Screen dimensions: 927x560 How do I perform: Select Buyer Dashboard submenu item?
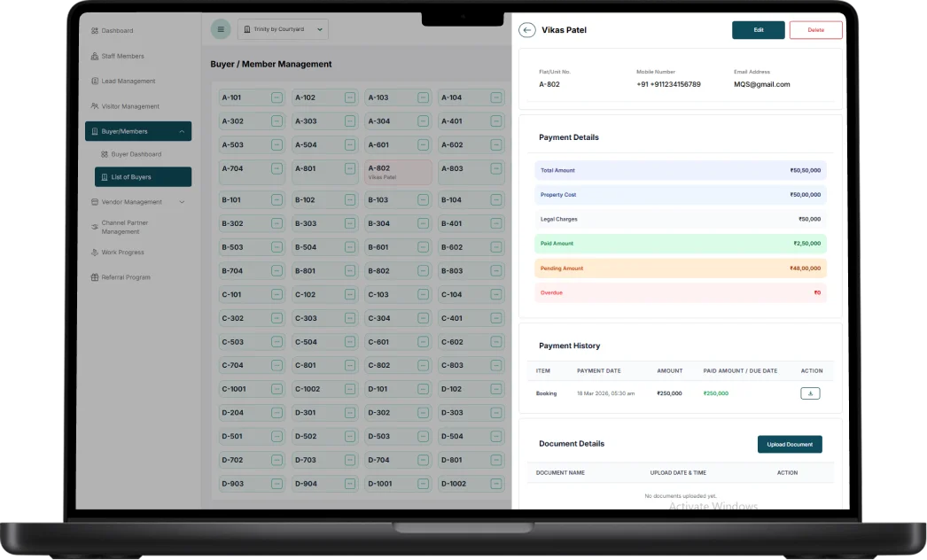click(131, 154)
